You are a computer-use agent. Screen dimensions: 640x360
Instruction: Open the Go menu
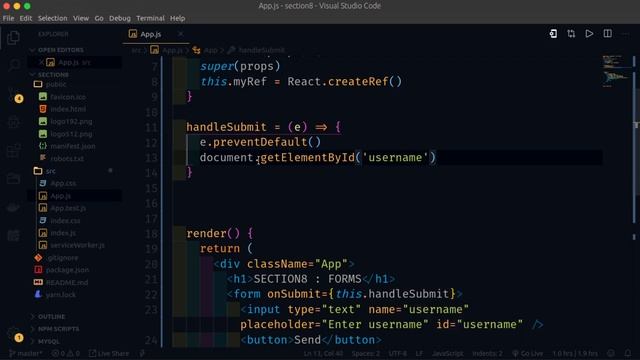click(99, 18)
